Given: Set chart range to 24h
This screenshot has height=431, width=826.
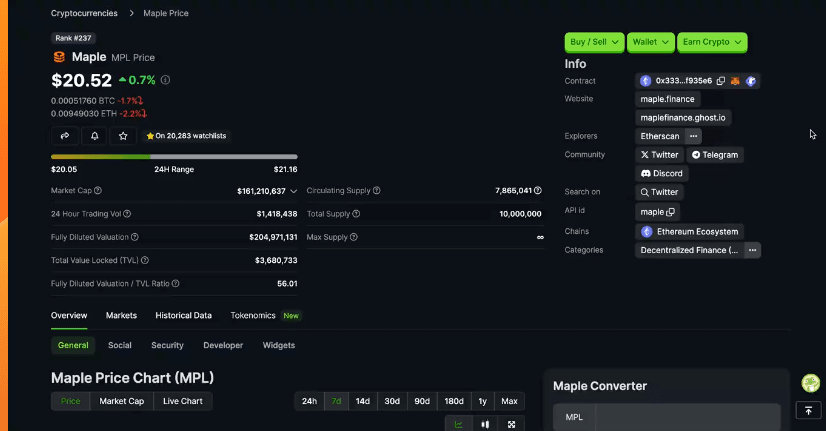Looking at the screenshot, I should (x=309, y=401).
